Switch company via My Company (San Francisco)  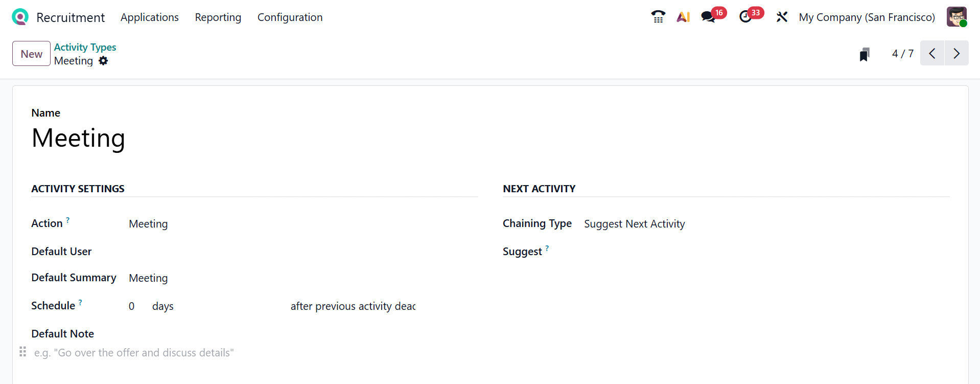867,17
